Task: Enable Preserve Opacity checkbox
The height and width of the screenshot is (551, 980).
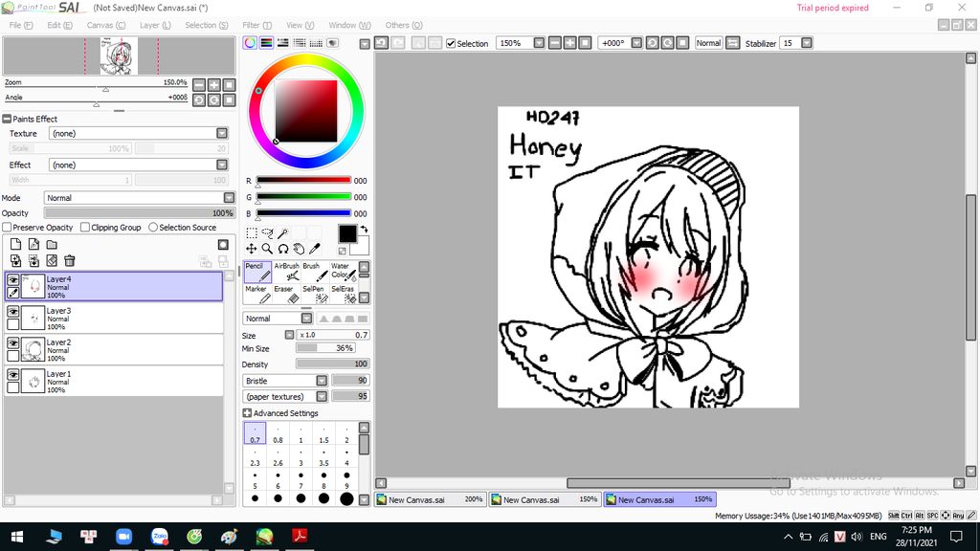Action: (x=7, y=228)
